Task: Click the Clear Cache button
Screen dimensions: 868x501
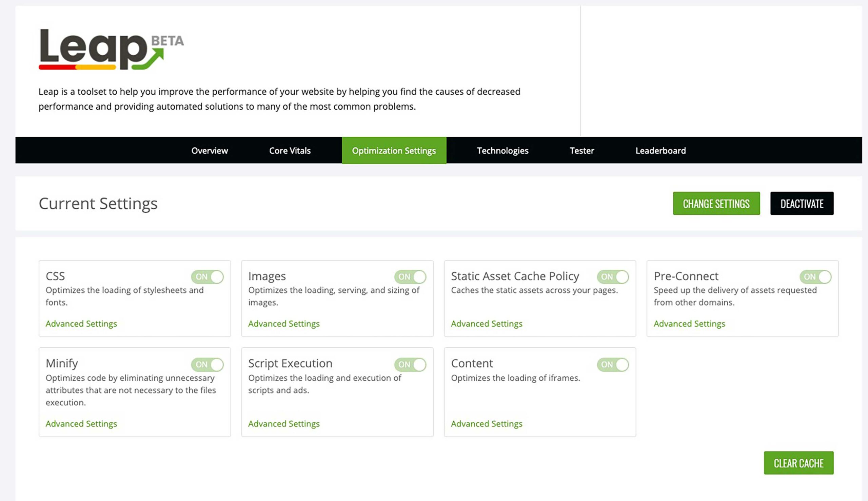Action: pyautogui.click(x=798, y=463)
